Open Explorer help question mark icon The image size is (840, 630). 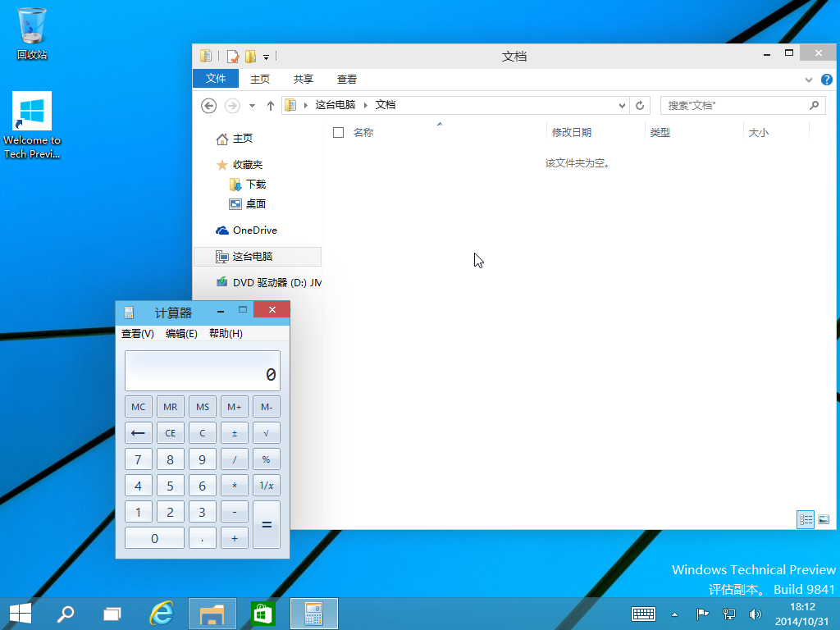827,80
